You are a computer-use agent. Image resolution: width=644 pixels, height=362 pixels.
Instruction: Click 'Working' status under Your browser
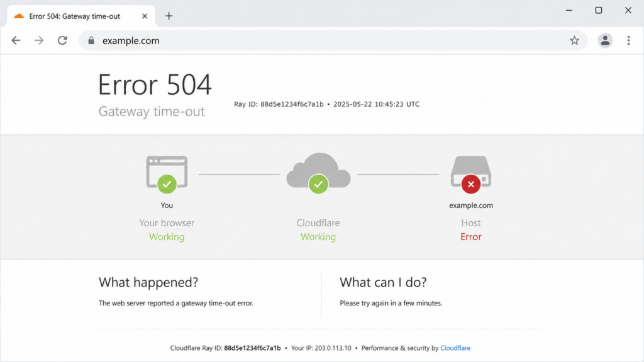pos(167,237)
